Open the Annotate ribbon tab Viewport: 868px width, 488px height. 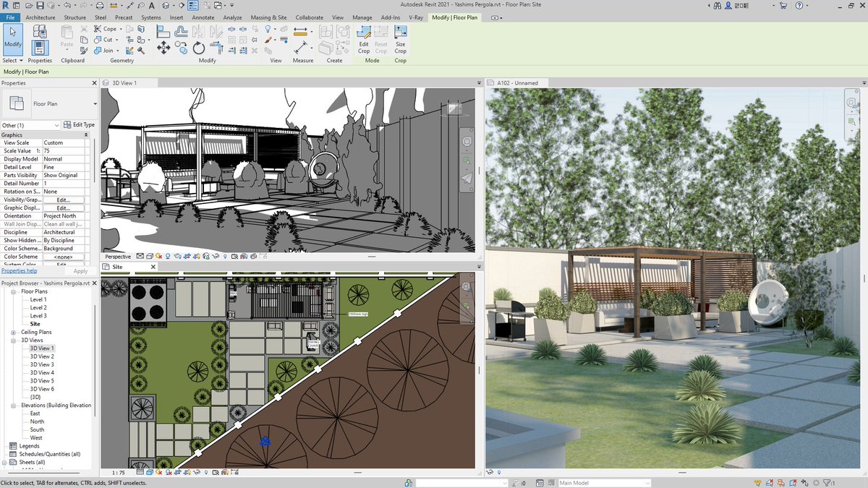coord(203,17)
